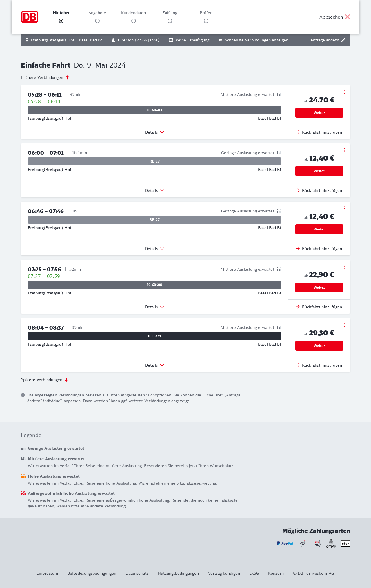Select the Zahlung step circle

(170, 21)
